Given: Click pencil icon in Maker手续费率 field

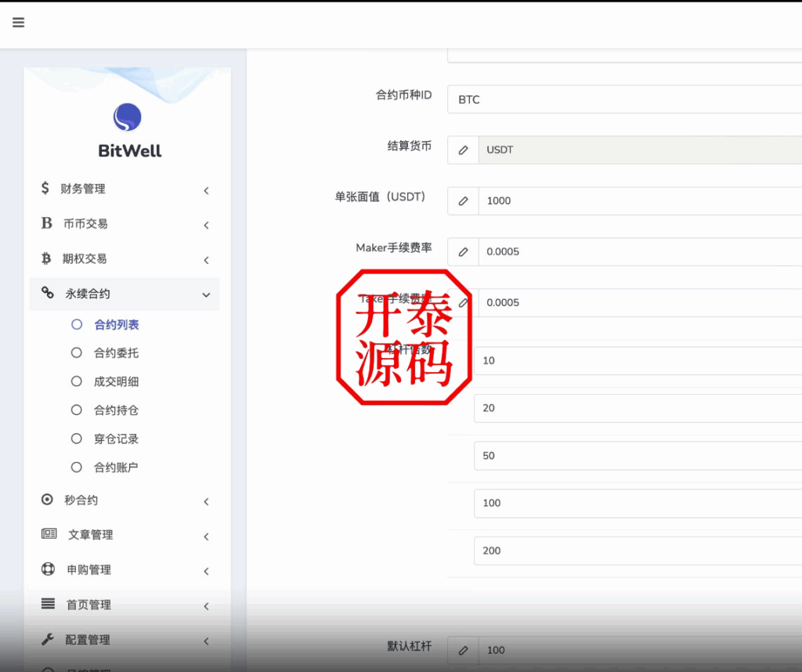Looking at the screenshot, I should coord(463,251).
